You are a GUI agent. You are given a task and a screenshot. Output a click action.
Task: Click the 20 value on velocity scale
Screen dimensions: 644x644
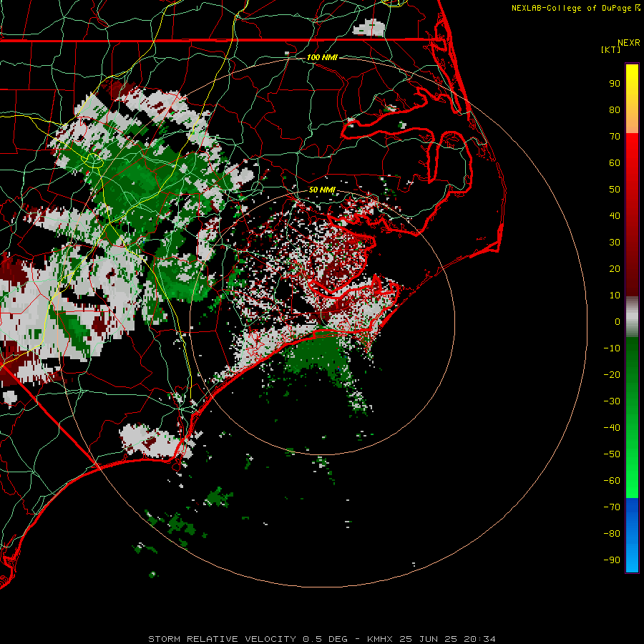point(615,269)
